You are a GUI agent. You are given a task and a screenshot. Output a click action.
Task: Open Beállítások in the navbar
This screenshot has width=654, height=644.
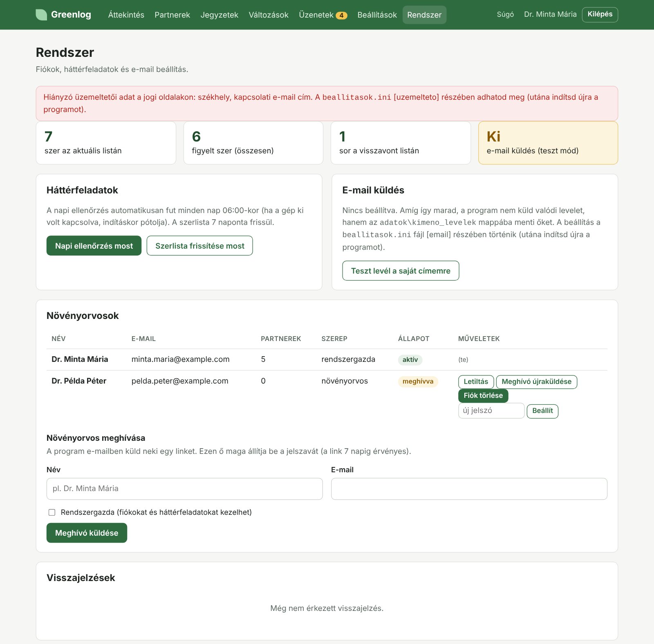pyautogui.click(x=377, y=15)
